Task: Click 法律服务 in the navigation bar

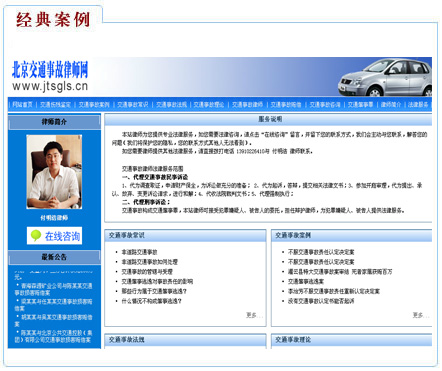Action: click(x=418, y=105)
